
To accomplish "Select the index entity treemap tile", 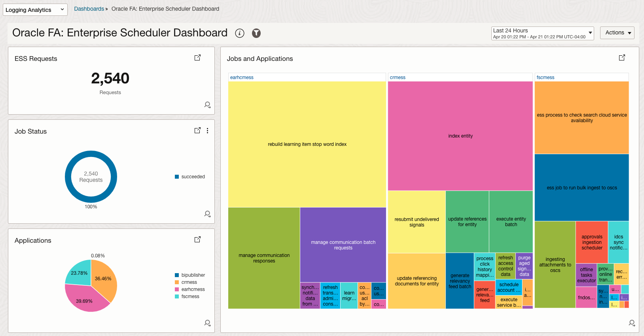I will point(460,136).
